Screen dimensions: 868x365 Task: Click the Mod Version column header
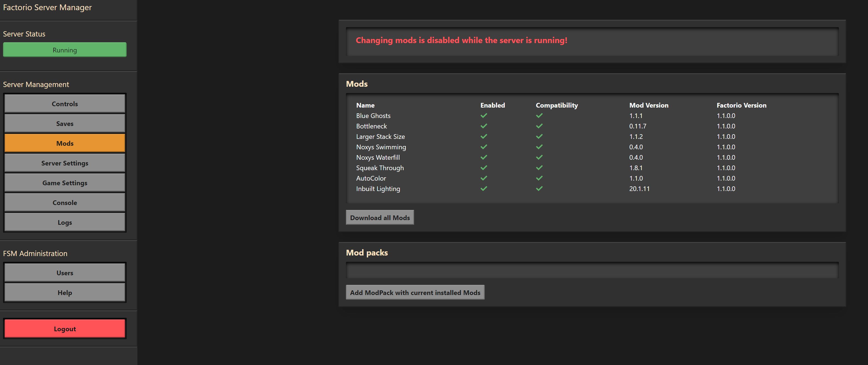click(649, 105)
